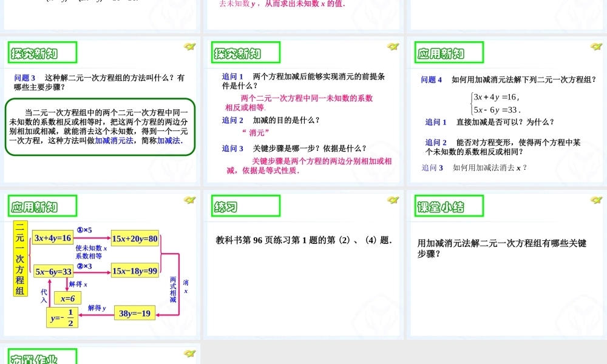Click the pink answer 两个二元一次方程中同一未知数的系数

[x=307, y=98]
